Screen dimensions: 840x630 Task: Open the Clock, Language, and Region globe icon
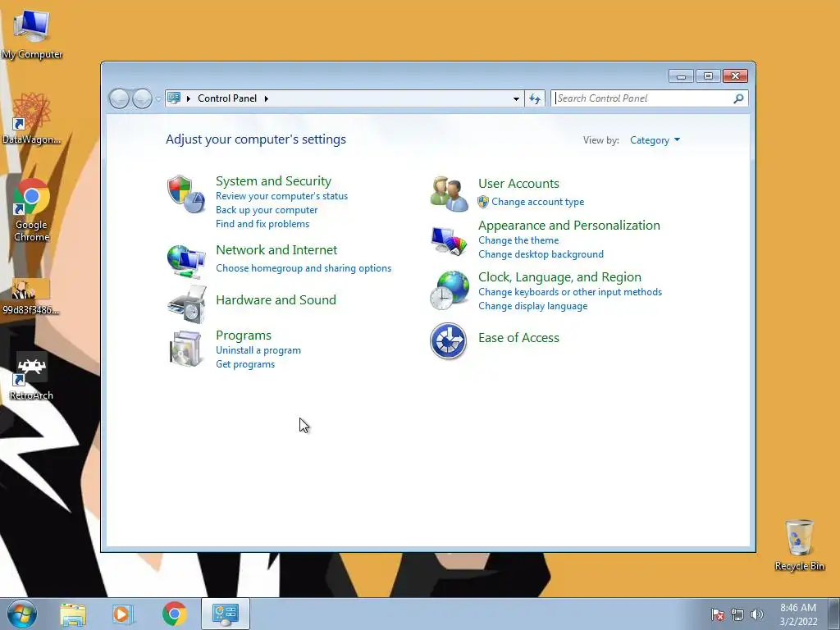tap(449, 290)
